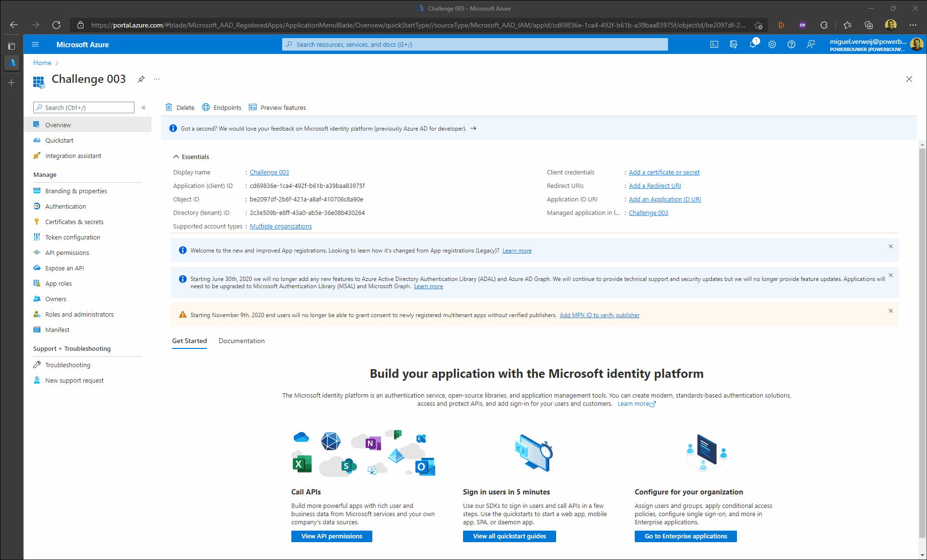This screenshot has height=560, width=927.
Task: Select Overview in the left menu
Action: [x=88, y=125]
